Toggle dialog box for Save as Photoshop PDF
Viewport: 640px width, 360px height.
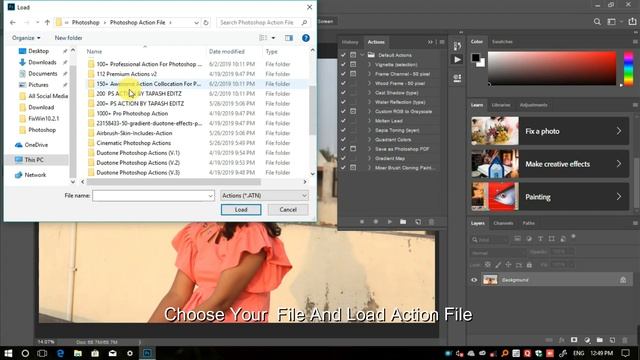pyautogui.click(x=353, y=149)
